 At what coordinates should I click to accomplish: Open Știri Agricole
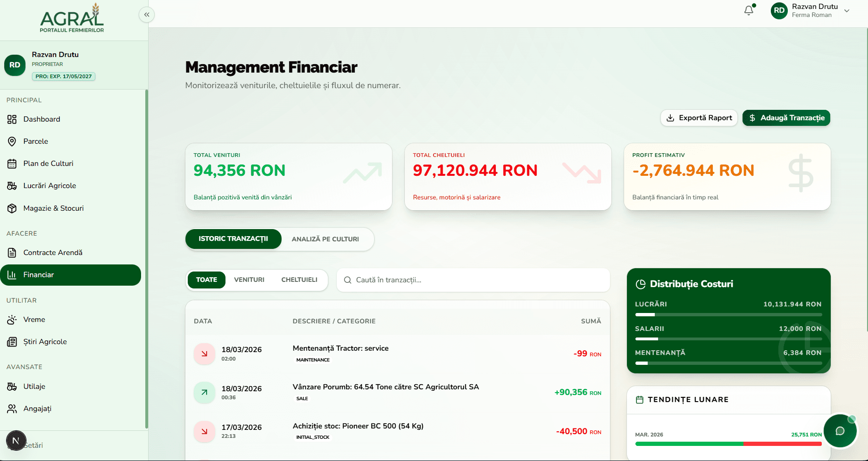pos(46,341)
